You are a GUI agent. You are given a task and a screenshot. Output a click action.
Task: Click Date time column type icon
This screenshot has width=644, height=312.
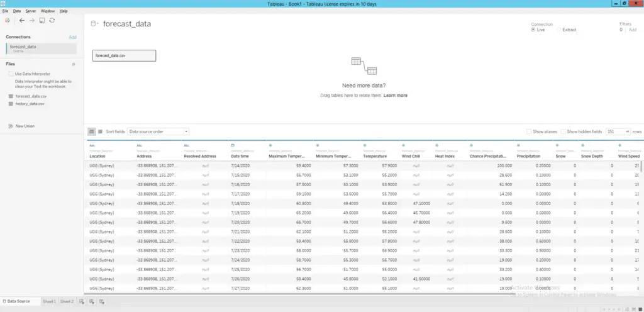(233, 145)
